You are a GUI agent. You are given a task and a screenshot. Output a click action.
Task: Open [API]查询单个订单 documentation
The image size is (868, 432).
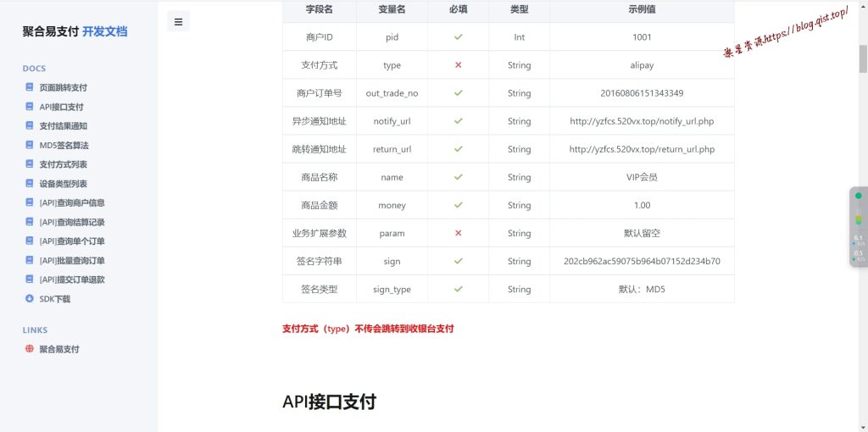click(71, 241)
